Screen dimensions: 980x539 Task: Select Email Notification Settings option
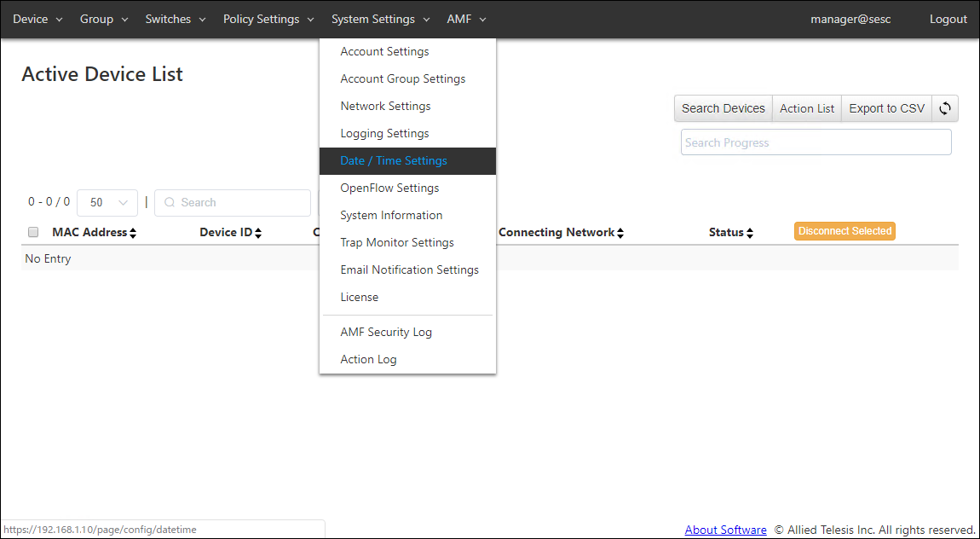tap(409, 269)
